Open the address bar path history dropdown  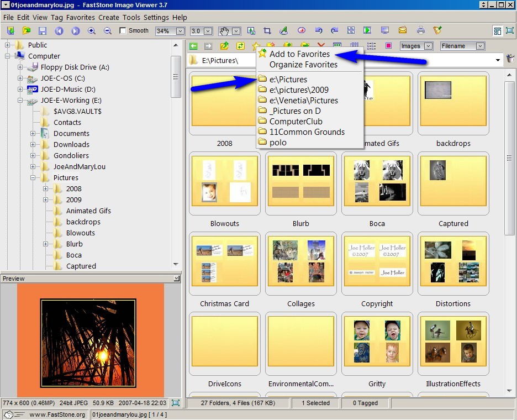tap(498, 60)
